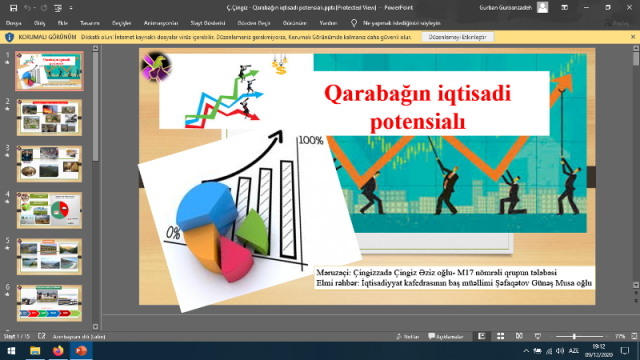640x360 pixels.
Task: Adjust the zoom slider handle
Action: 574,336
